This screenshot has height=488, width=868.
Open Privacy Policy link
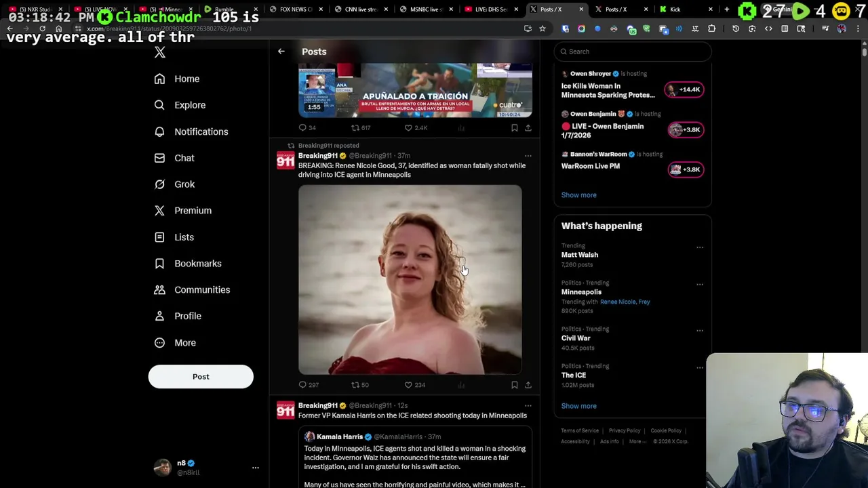click(x=625, y=430)
